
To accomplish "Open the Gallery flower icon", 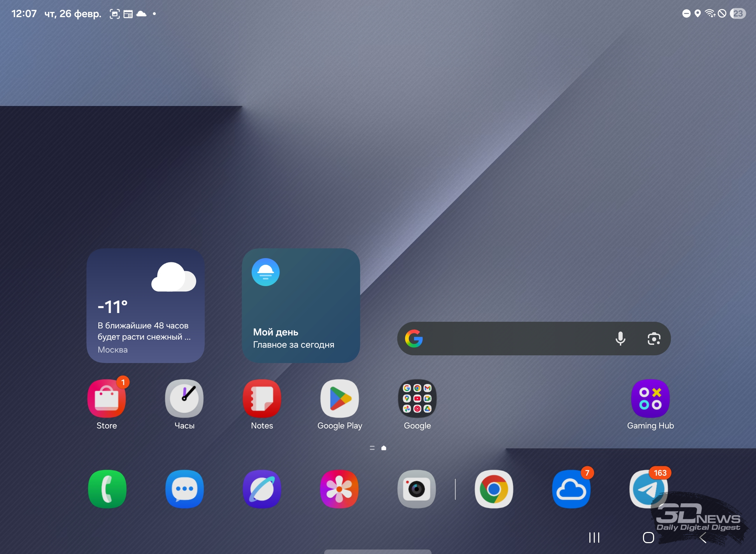I will click(339, 489).
